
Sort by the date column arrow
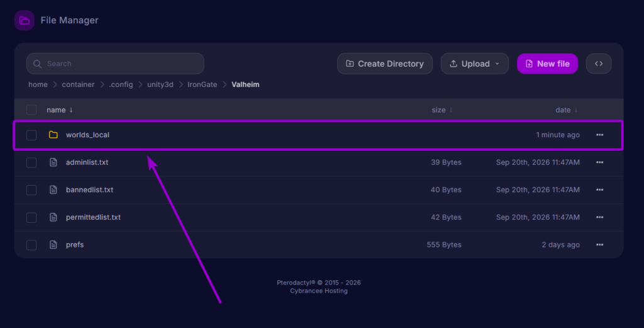click(576, 110)
